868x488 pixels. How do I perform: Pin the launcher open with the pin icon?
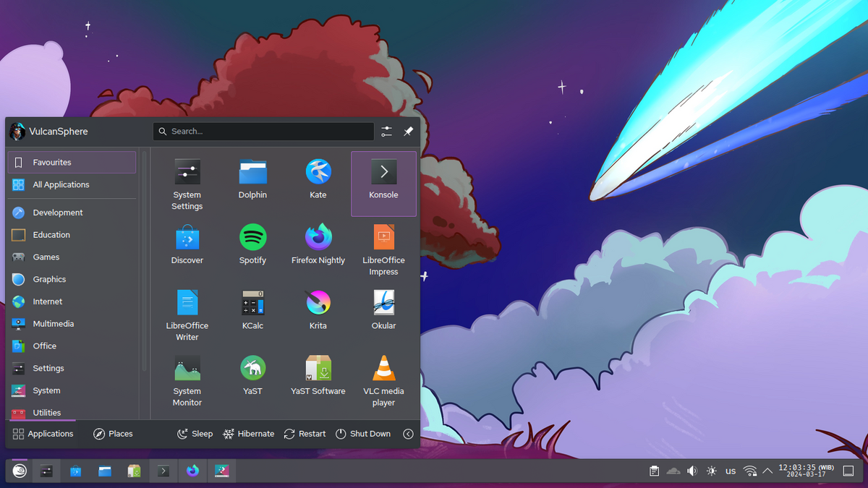(408, 132)
